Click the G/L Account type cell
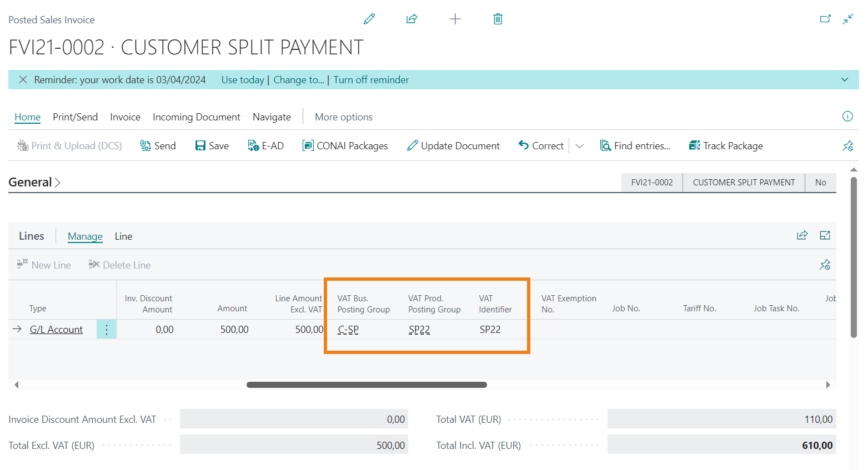This screenshot has width=868, height=470. click(x=56, y=330)
